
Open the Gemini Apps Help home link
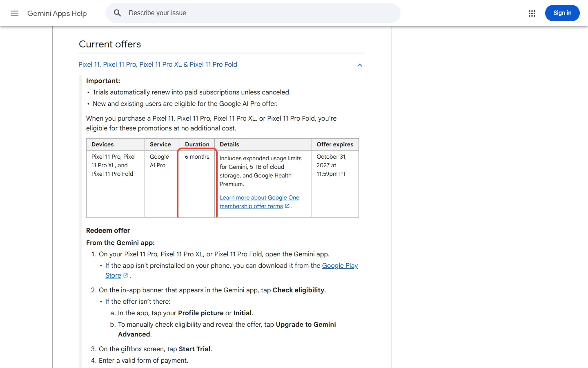(x=57, y=13)
